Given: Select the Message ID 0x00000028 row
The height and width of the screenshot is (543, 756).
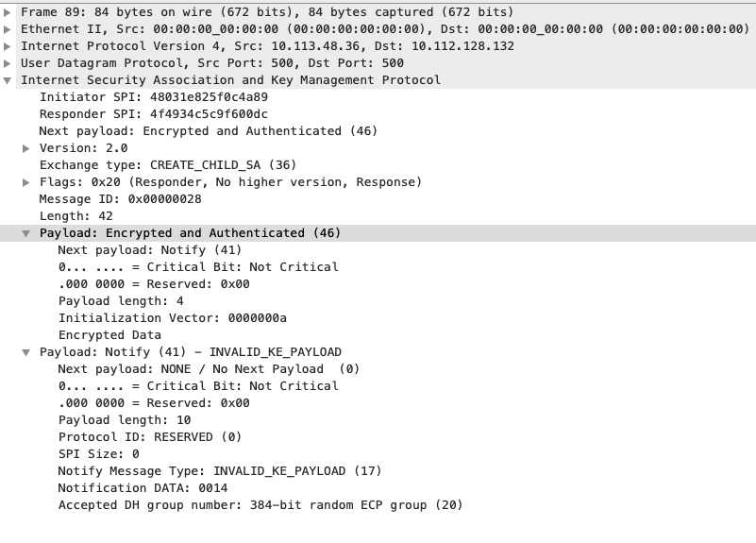Looking at the screenshot, I should (120, 199).
